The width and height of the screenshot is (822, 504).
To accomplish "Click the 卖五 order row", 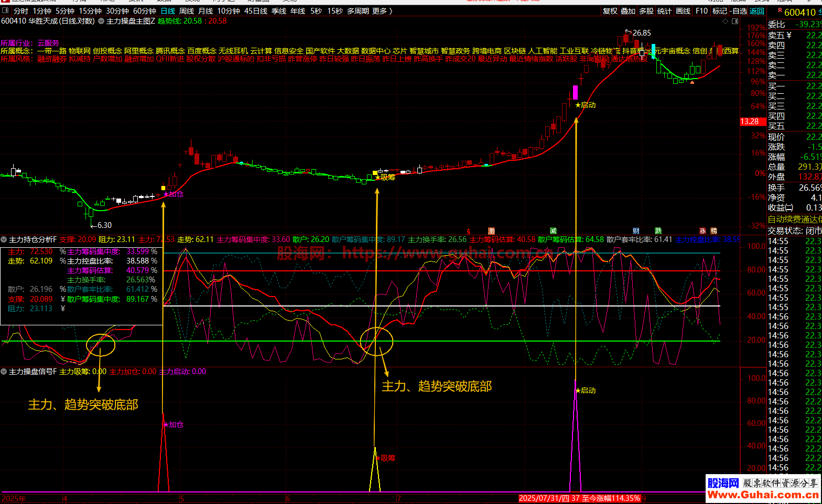I will point(795,35).
